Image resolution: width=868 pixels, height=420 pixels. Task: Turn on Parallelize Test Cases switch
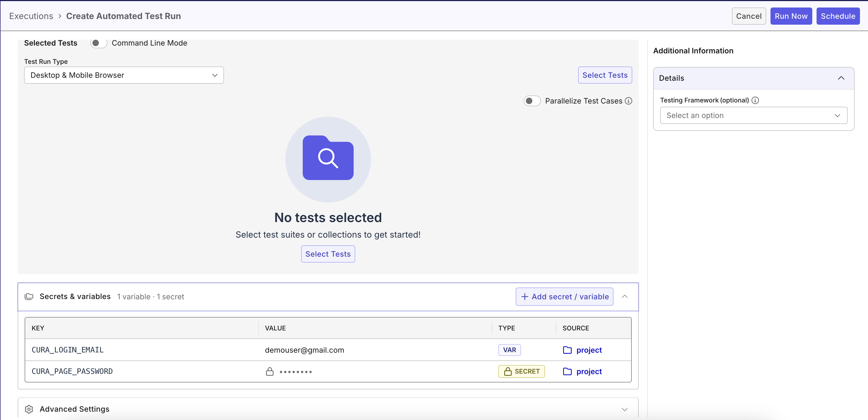tap(532, 101)
